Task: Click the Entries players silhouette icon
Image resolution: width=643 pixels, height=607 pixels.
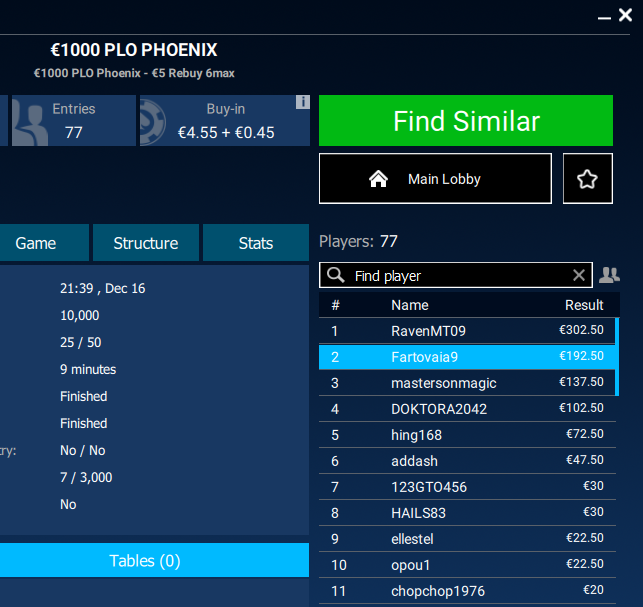Action: tap(30, 121)
